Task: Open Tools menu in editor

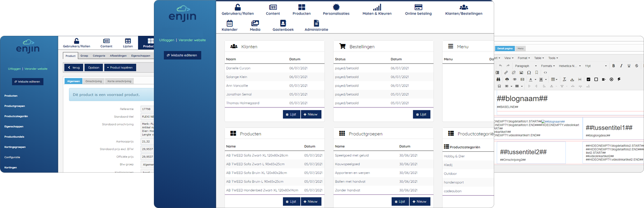Action: (x=553, y=58)
